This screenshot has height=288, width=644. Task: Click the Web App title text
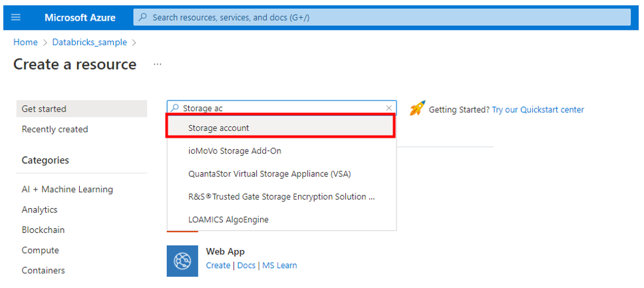click(226, 251)
